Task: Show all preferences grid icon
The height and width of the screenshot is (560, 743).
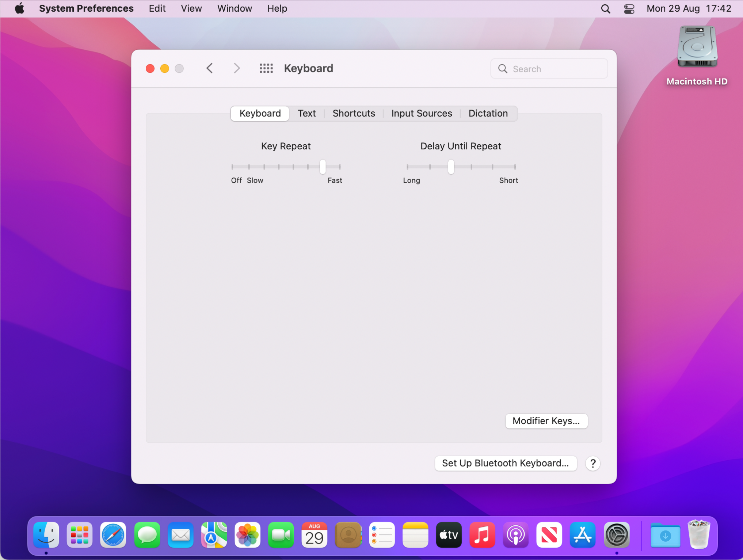Action: pos(266,68)
